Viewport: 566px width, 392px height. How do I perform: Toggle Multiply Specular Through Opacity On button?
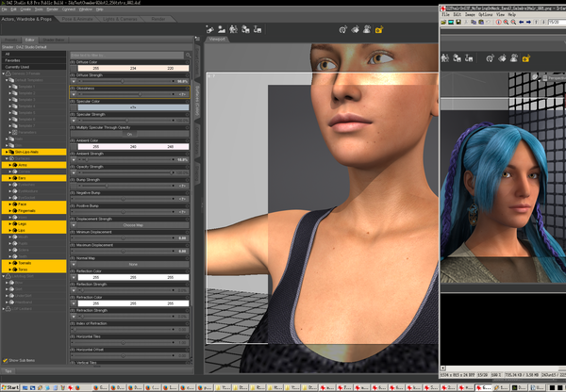point(129,134)
